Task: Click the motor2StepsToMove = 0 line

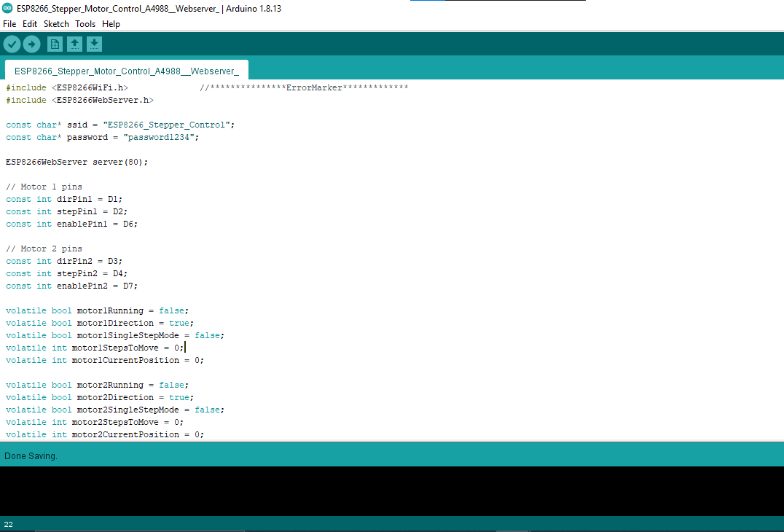Action: pyautogui.click(x=95, y=422)
